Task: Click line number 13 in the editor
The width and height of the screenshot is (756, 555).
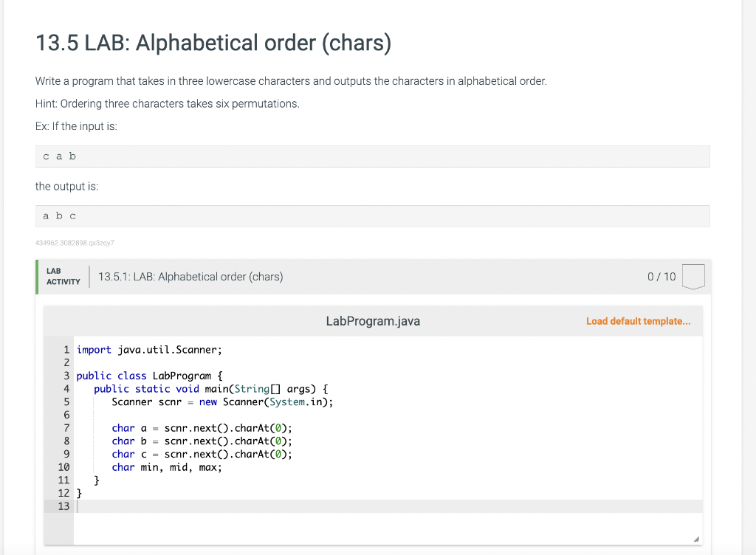Action: click(63, 506)
